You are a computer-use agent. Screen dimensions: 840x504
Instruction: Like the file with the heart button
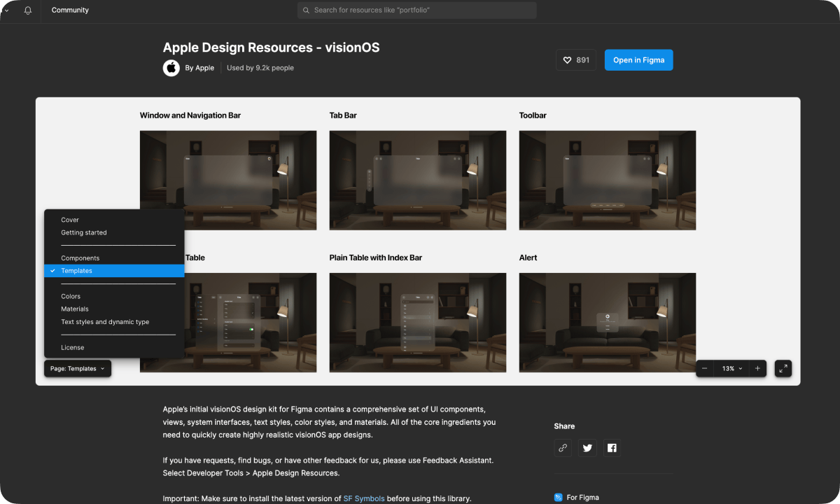point(576,60)
